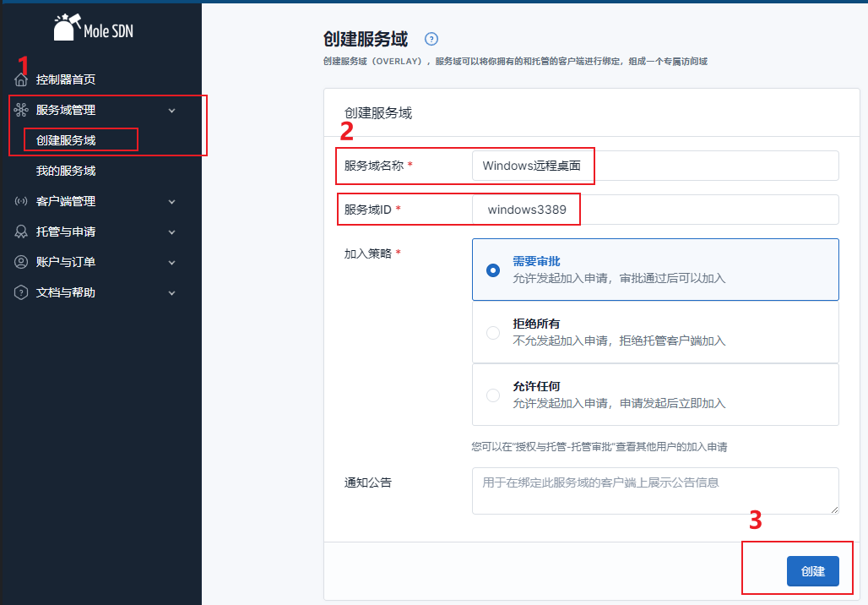Click the 账户与订单 user icon

(x=21, y=262)
